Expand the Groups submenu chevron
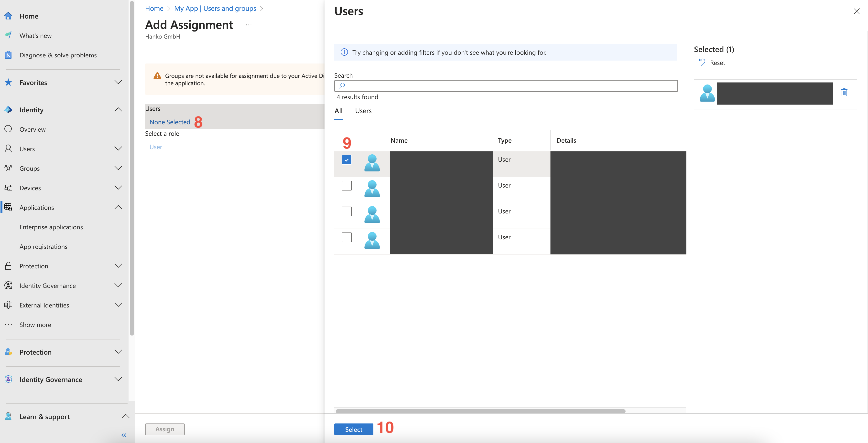This screenshot has width=868, height=443. [x=118, y=168]
